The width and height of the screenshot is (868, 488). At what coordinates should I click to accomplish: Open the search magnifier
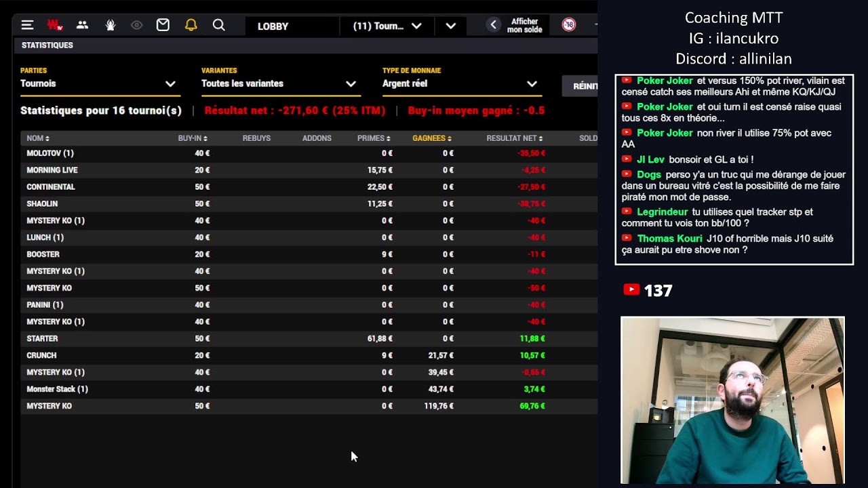pyautogui.click(x=218, y=25)
